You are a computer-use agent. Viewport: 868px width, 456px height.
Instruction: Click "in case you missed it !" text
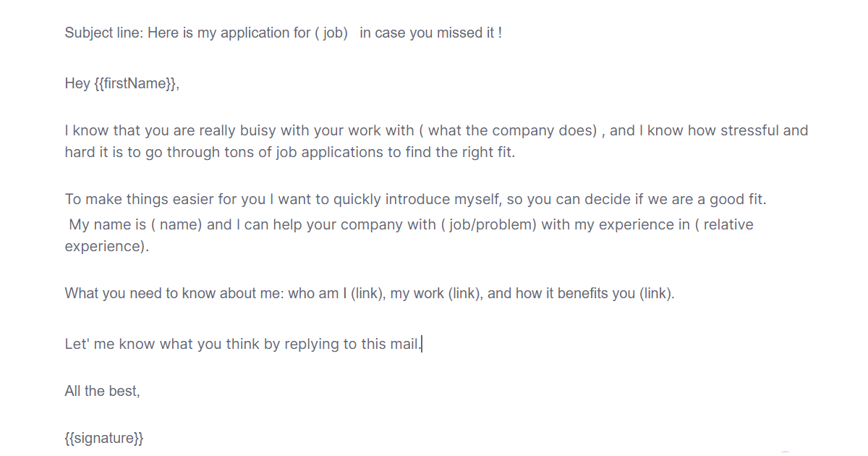[430, 33]
